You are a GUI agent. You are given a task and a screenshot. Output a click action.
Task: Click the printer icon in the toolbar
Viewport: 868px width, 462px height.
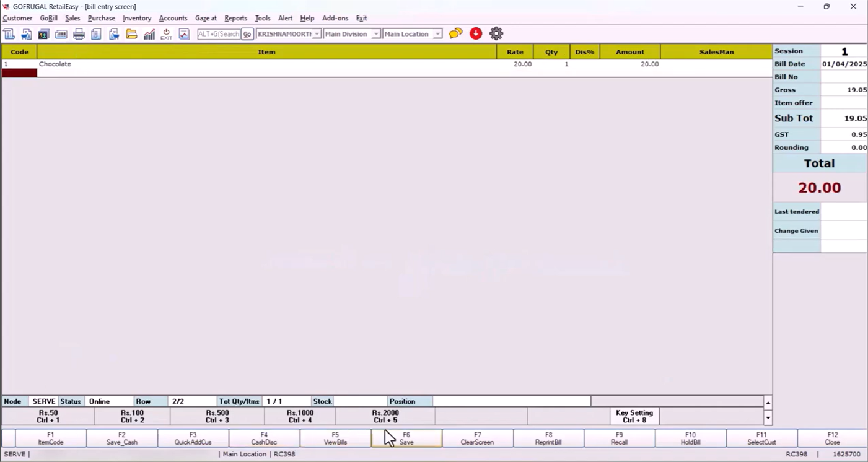click(79, 34)
